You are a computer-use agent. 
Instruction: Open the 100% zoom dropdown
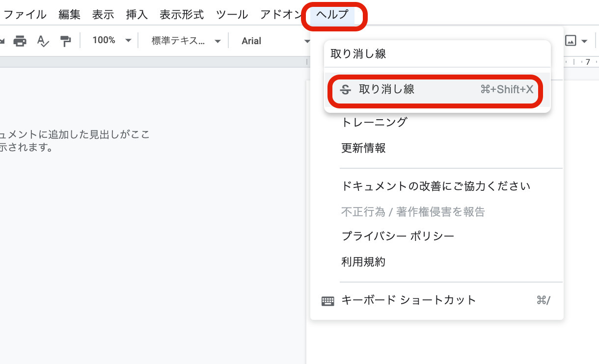pyautogui.click(x=112, y=41)
